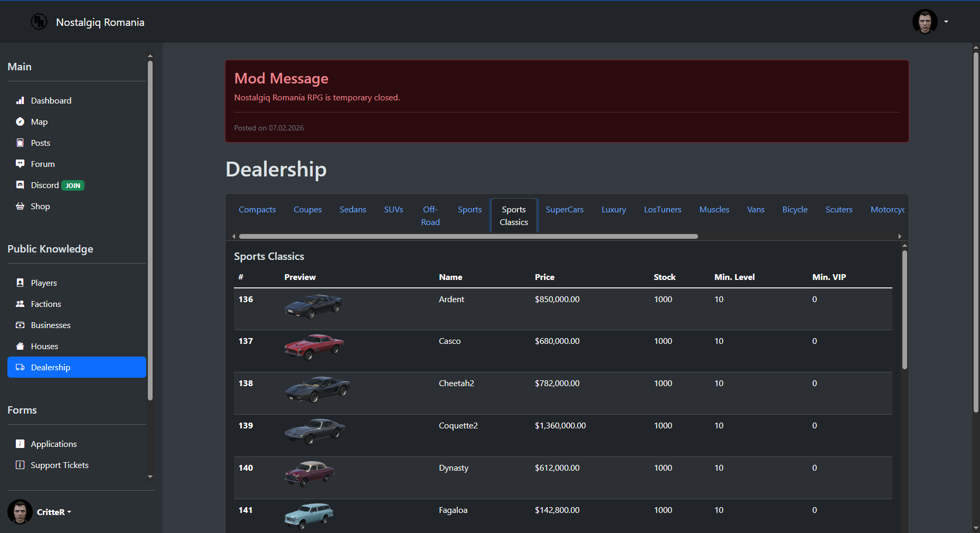The image size is (980, 533).
Task: Click the Ardent car preview image
Action: click(x=313, y=306)
